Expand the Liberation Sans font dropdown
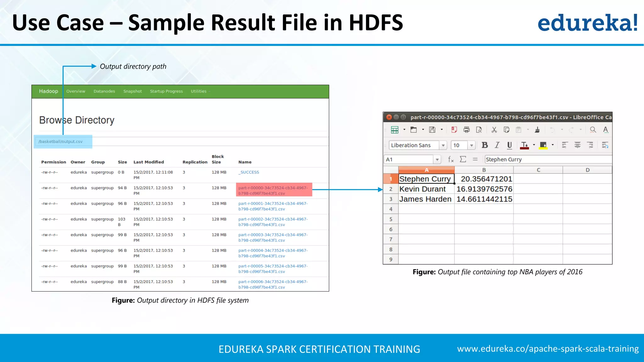Image resolution: width=644 pixels, height=362 pixels. pyautogui.click(x=443, y=145)
